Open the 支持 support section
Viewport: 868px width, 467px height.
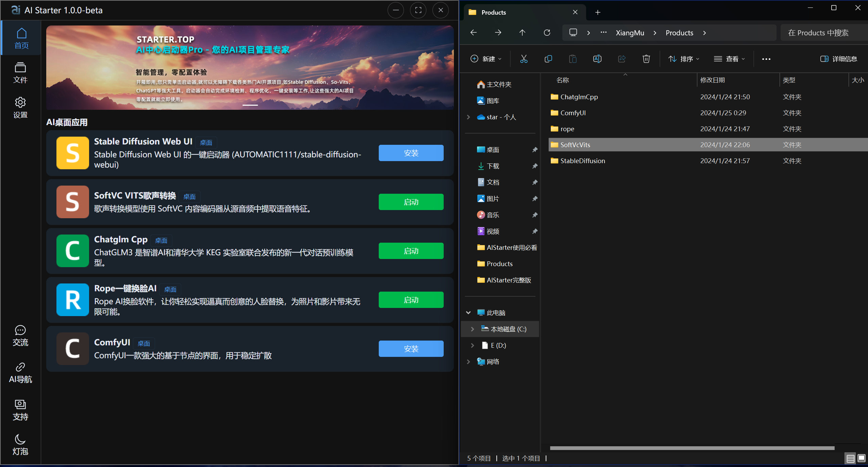[20, 410]
